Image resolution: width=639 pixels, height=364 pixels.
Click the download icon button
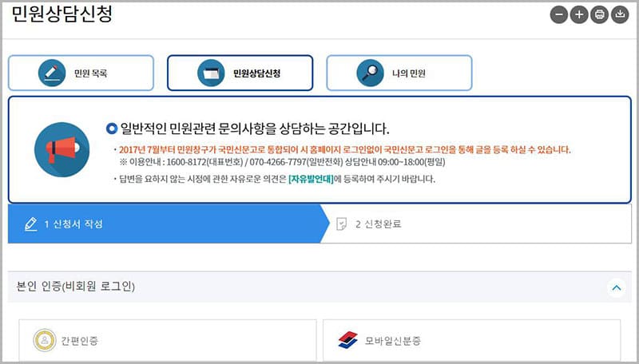tap(619, 14)
